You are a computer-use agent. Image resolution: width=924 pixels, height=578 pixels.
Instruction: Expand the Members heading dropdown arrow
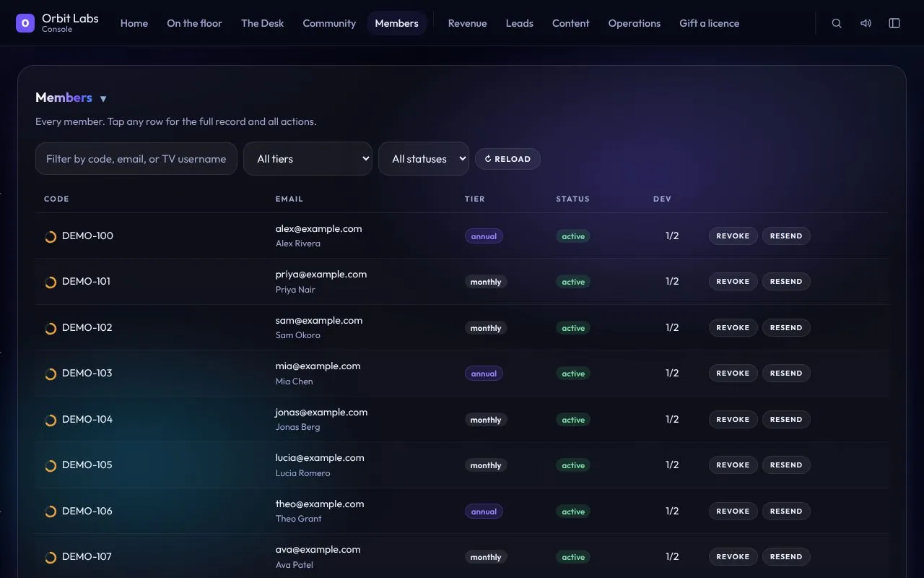(x=103, y=99)
